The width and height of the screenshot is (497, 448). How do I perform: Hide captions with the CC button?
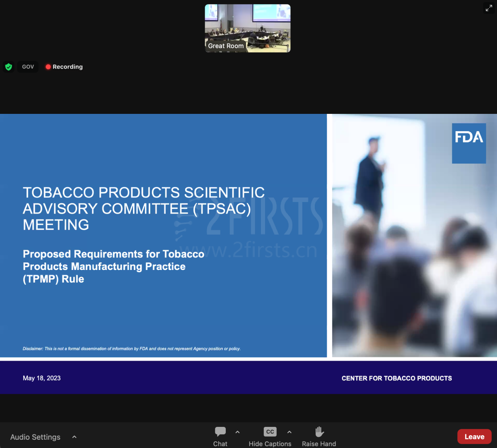pyautogui.click(x=270, y=436)
